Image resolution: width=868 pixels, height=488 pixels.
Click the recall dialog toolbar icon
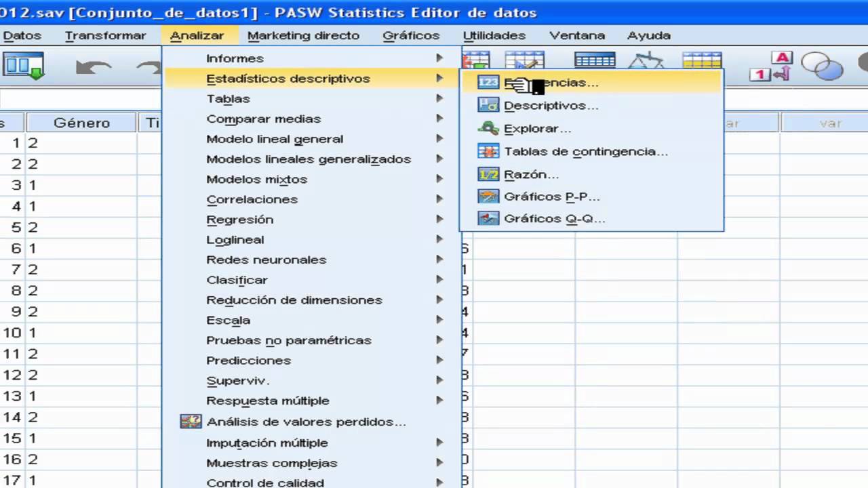(24, 66)
